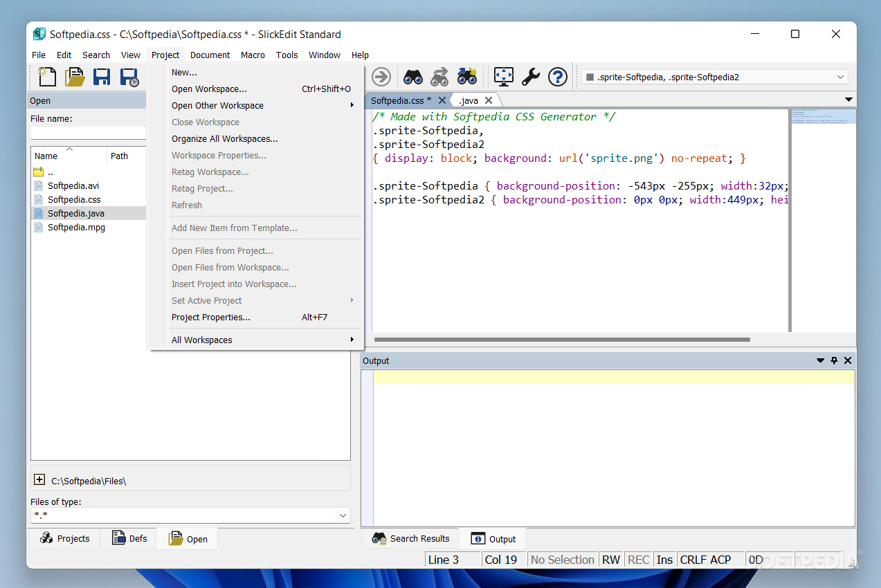Select Softpedia.css in file list

point(74,199)
